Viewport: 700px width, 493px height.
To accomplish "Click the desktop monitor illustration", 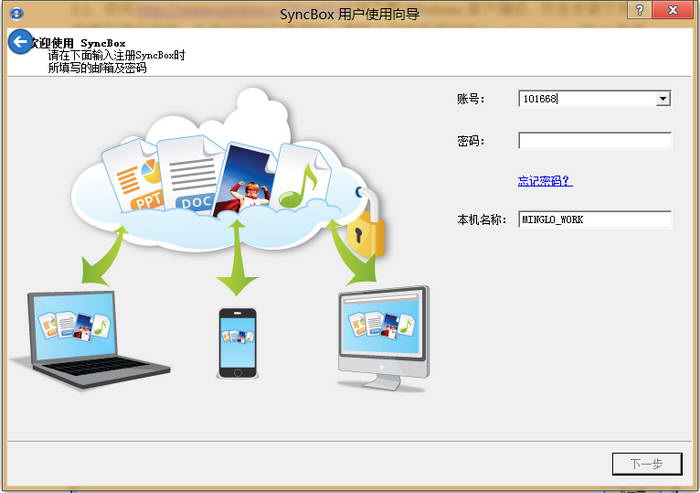I will pyautogui.click(x=383, y=339).
